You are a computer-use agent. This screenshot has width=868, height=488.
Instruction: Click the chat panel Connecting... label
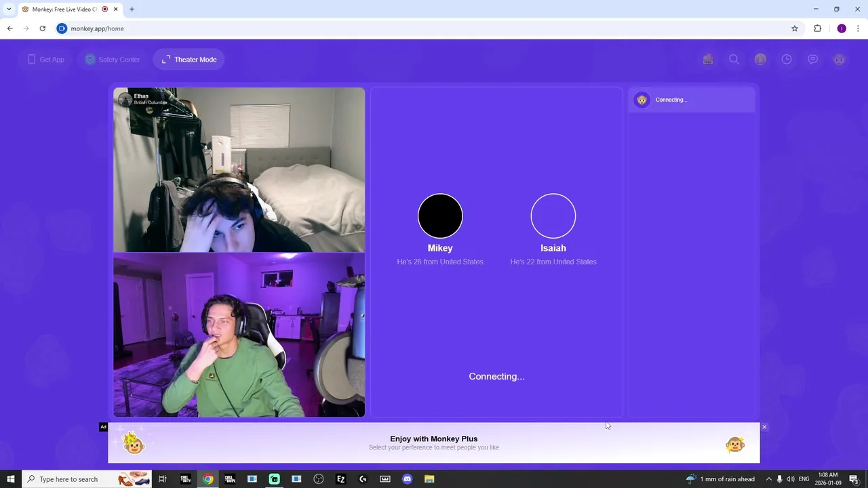click(671, 100)
